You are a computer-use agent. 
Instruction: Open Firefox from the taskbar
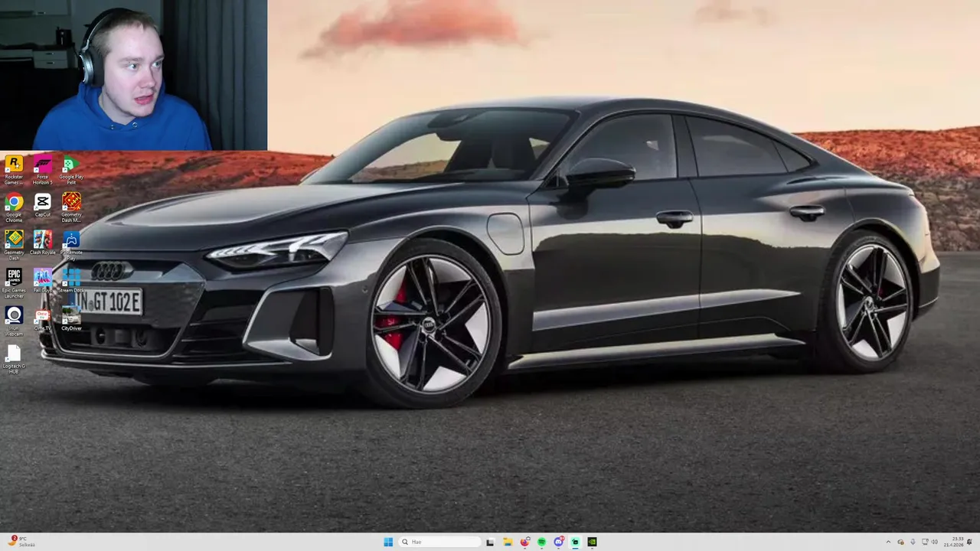[524, 542]
